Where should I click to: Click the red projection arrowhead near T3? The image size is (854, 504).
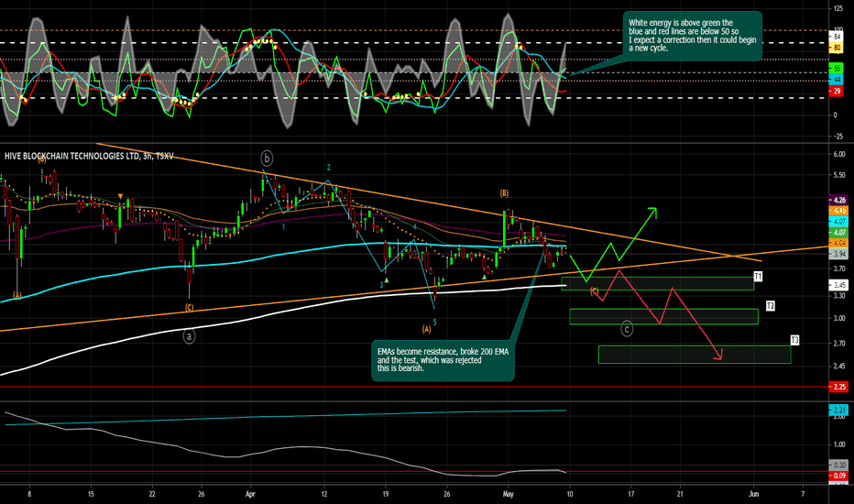[718, 356]
